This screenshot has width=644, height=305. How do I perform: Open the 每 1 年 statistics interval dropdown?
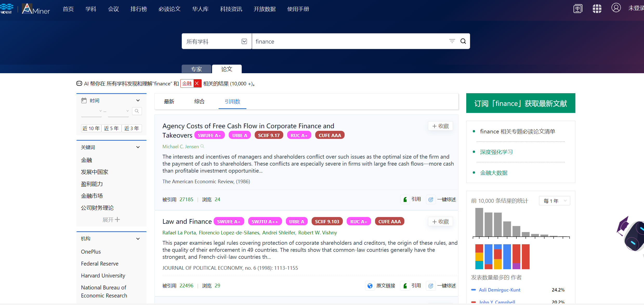tap(554, 201)
